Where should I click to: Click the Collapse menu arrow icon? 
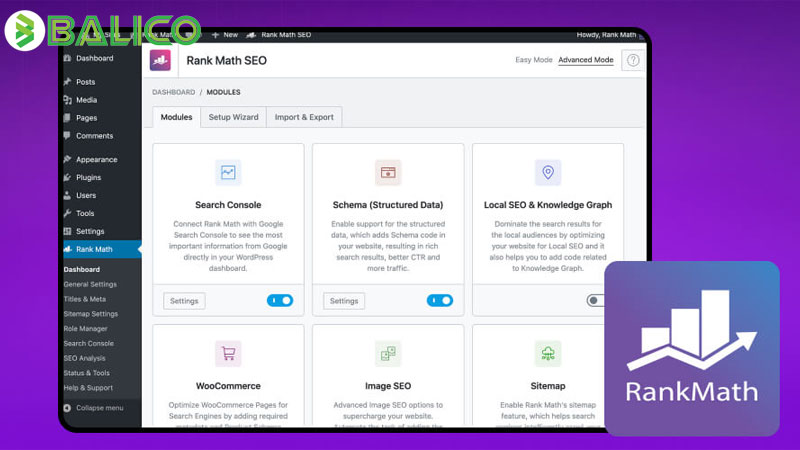(x=67, y=408)
